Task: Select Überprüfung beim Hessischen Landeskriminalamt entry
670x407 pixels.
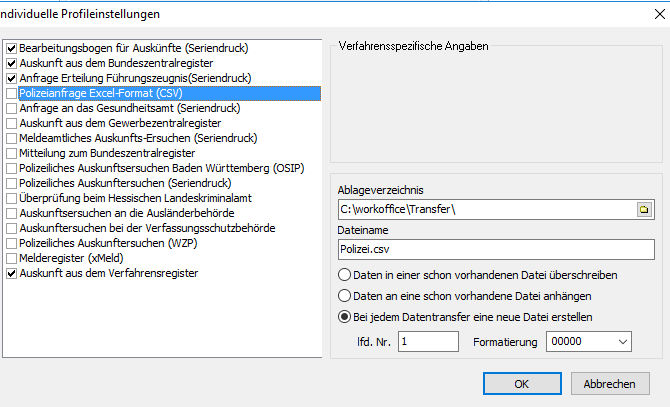Action: [x=128, y=198]
